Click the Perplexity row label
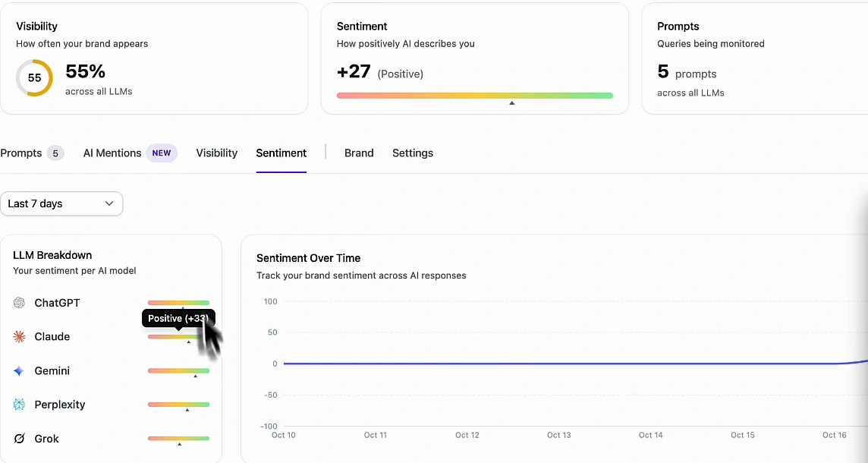 point(60,405)
